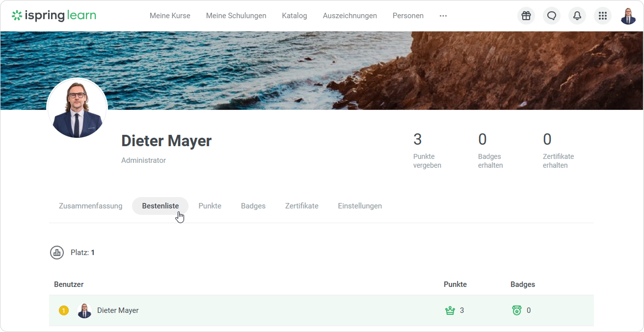Expand the three-dots more navigation menu
This screenshot has width=644, height=332.
(443, 16)
